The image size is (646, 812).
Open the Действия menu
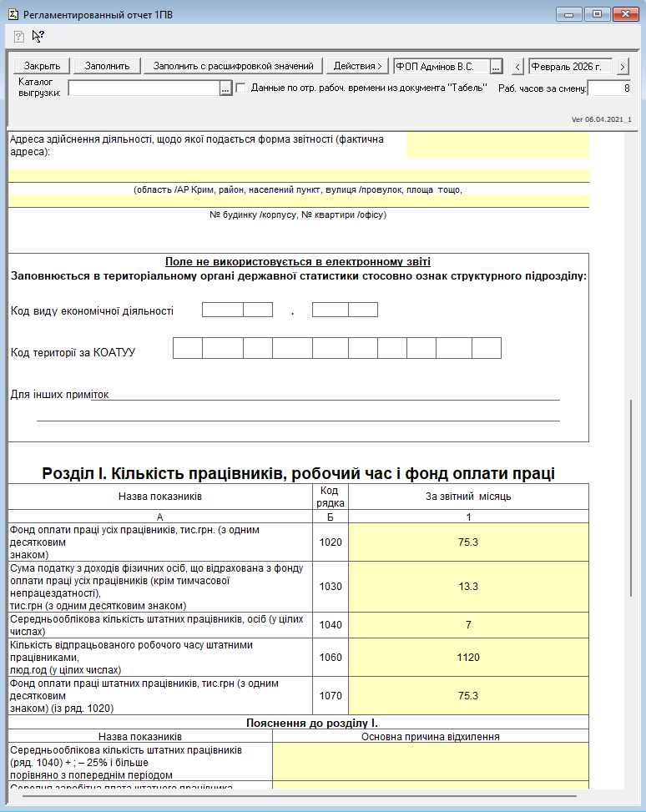(x=356, y=66)
